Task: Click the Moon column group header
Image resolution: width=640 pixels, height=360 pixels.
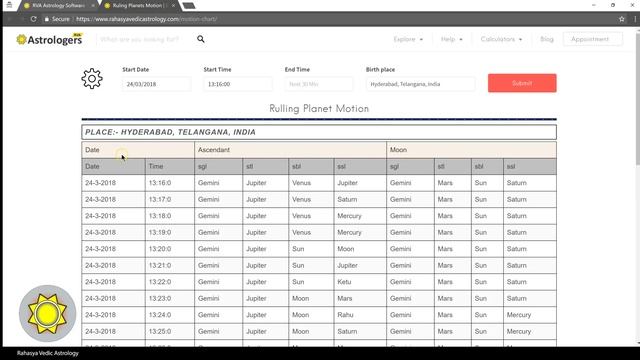Action: pyautogui.click(x=471, y=150)
